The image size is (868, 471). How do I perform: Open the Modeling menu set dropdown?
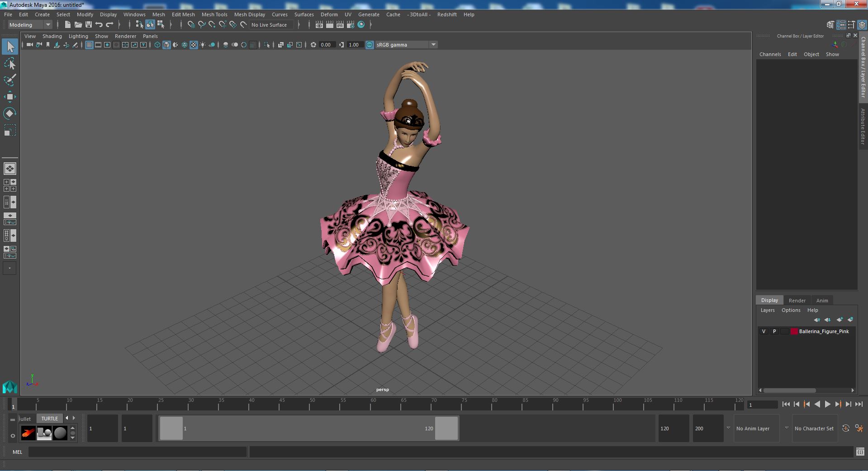coord(30,25)
